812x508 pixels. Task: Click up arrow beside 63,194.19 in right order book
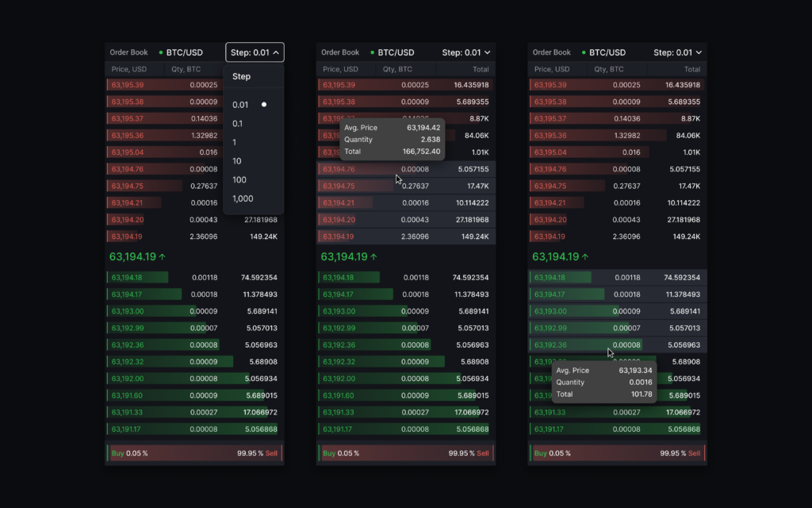(585, 256)
